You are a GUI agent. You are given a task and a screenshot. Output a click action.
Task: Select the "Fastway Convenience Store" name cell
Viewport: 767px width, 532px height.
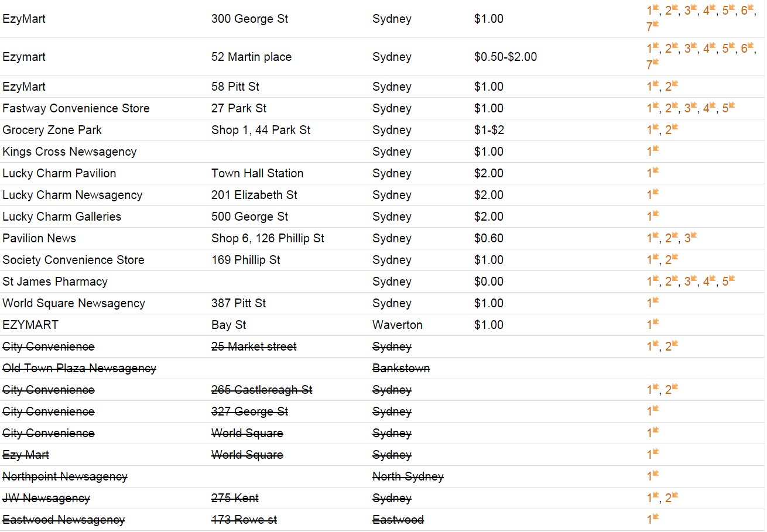pyautogui.click(x=76, y=108)
